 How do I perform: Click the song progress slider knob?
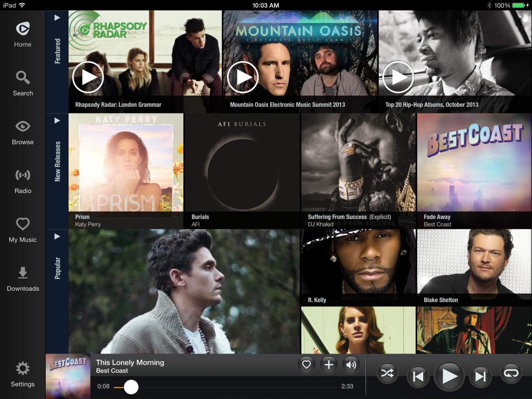pos(131,387)
